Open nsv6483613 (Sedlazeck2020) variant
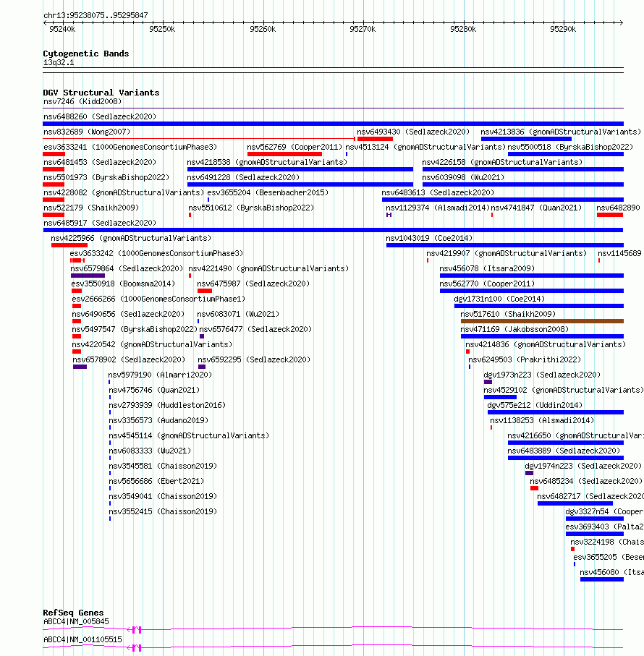Image resolution: width=644 pixels, height=656 pixels. click(x=438, y=192)
